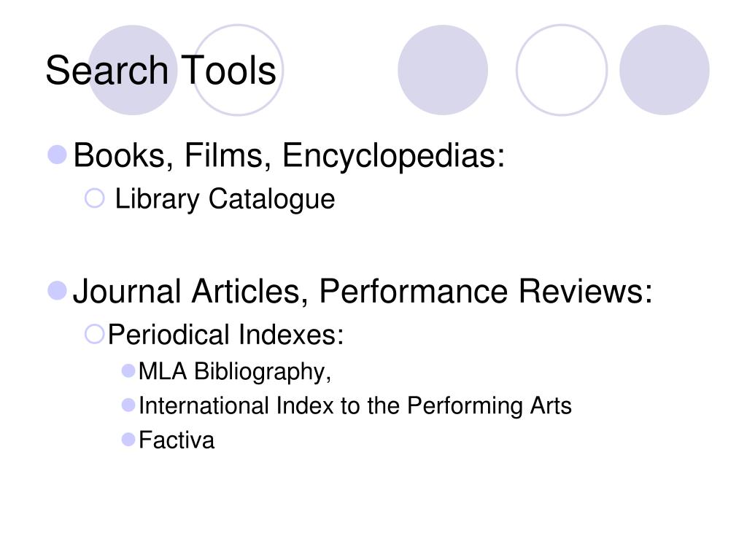Image resolution: width=747 pixels, height=560 pixels.
Task: Click the outlined circle behind 'Tools'
Action: [237, 70]
